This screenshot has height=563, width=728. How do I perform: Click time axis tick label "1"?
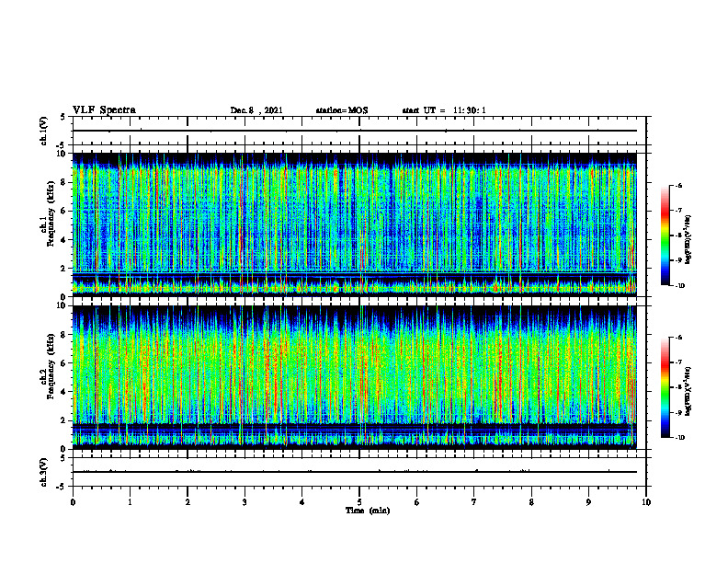[x=130, y=502]
